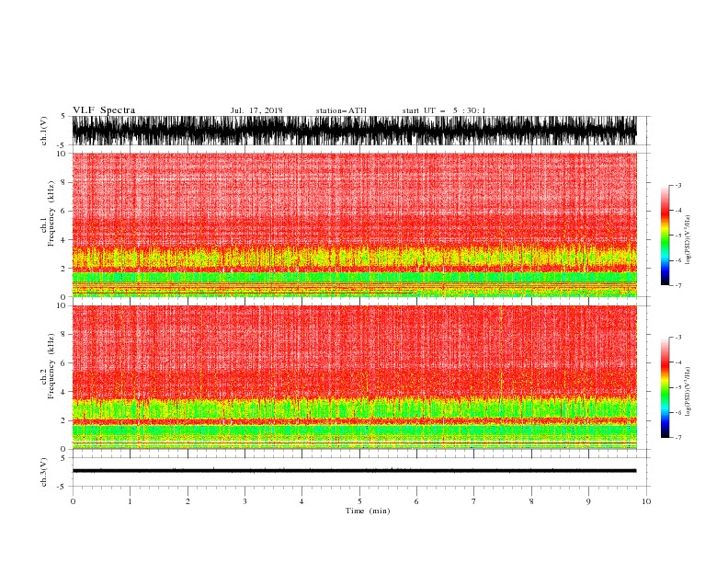The image size is (728, 563).
Task: Select the "start UT = 5:30:1" text
Action: click(x=444, y=110)
